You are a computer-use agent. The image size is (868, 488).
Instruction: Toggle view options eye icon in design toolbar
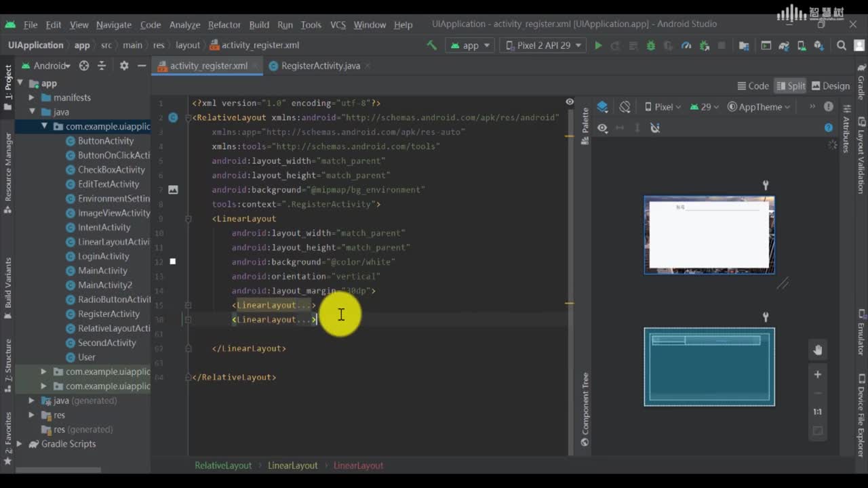click(602, 127)
